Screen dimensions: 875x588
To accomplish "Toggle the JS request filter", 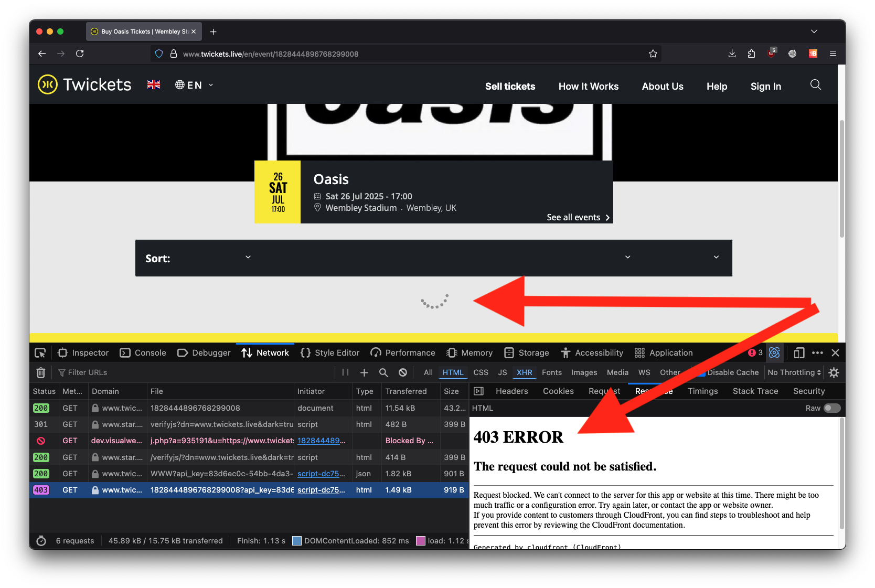I will click(x=502, y=372).
